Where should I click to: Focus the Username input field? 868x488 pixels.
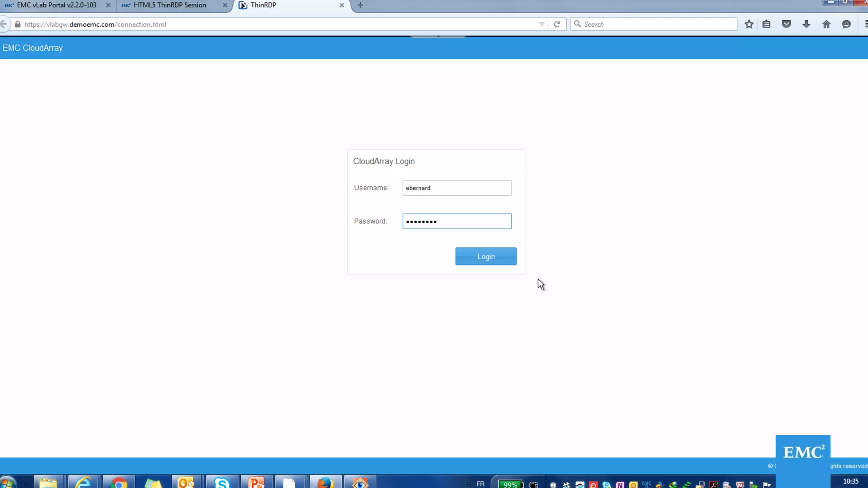(x=456, y=188)
